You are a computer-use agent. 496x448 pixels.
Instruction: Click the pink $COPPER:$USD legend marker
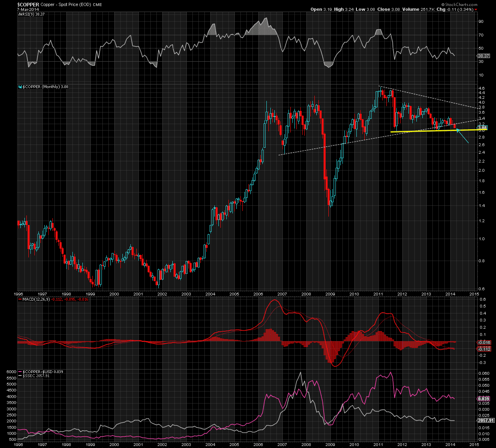19,372
